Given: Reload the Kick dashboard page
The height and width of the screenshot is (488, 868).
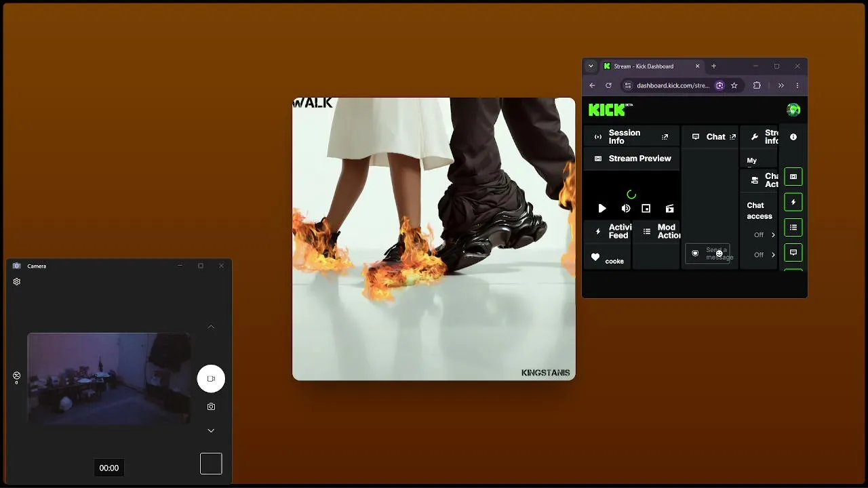Looking at the screenshot, I should point(608,85).
